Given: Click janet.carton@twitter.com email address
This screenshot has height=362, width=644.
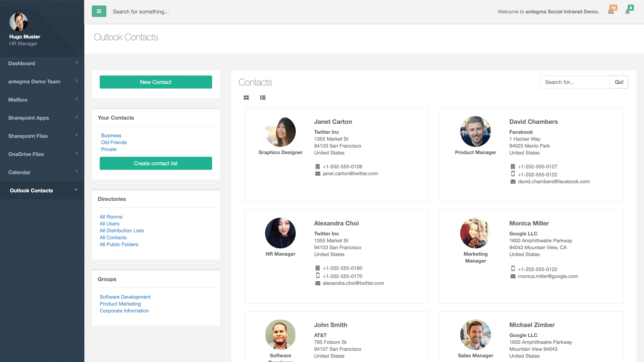Looking at the screenshot, I should [350, 173].
